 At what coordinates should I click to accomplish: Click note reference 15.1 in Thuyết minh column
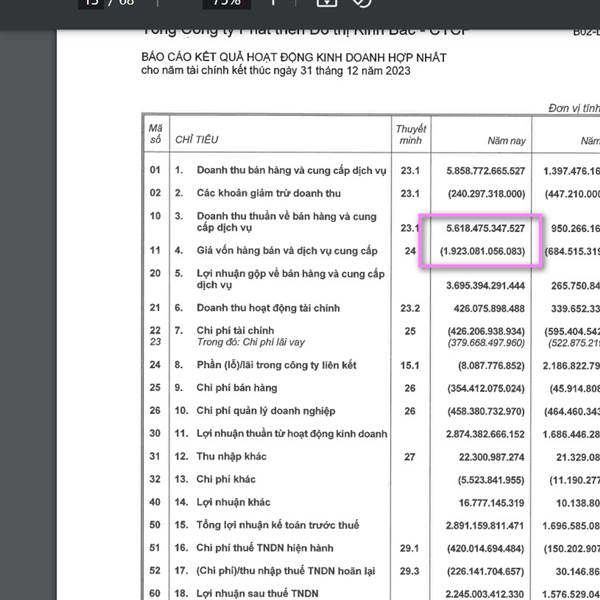pyautogui.click(x=410, y=365)
